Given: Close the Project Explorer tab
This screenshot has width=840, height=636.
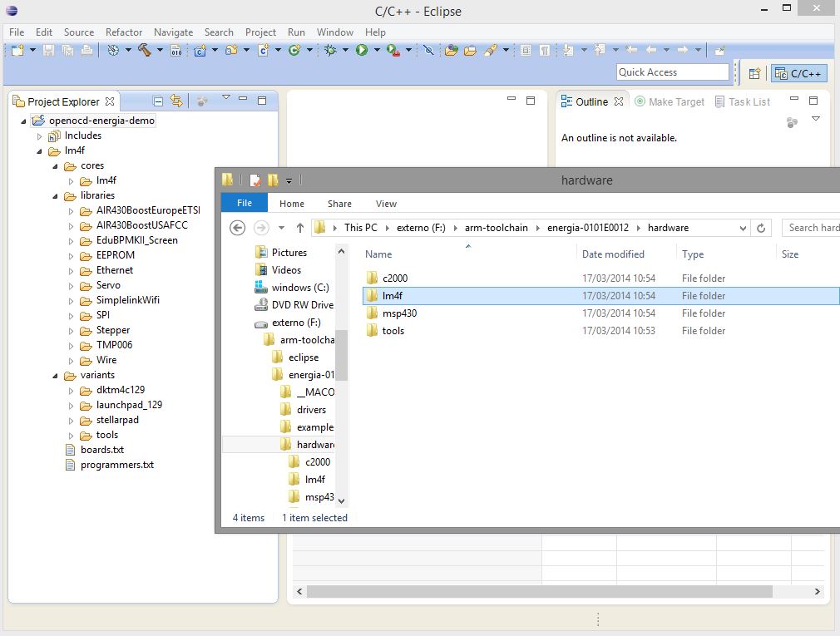Looking at the screenshot, I should coord(110,101).
